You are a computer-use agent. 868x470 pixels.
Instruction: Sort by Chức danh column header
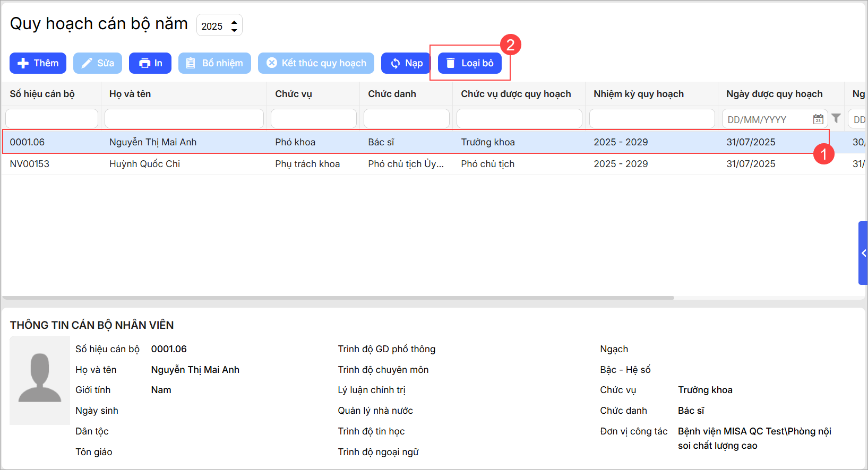click(392, 94)
